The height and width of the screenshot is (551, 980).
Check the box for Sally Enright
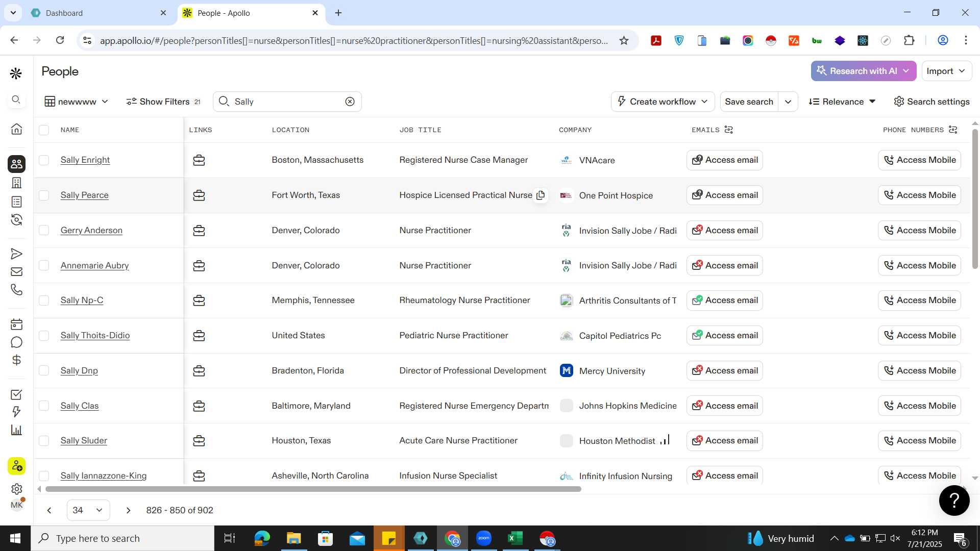(x=44, y=160)
